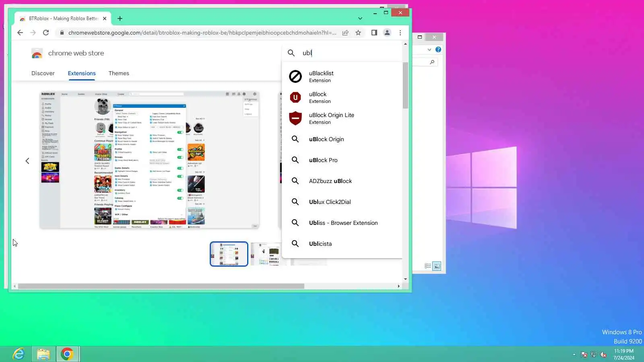Viewport: 644px width, 362px height.
Task: Expand the tab search dropdown
Action: [x=360, y=19]
